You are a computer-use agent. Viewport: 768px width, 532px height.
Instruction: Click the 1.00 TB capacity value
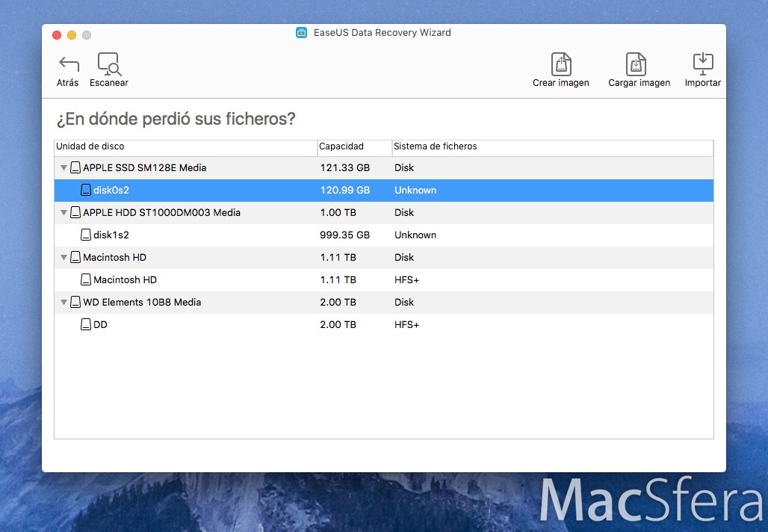[x=338, y=213]
